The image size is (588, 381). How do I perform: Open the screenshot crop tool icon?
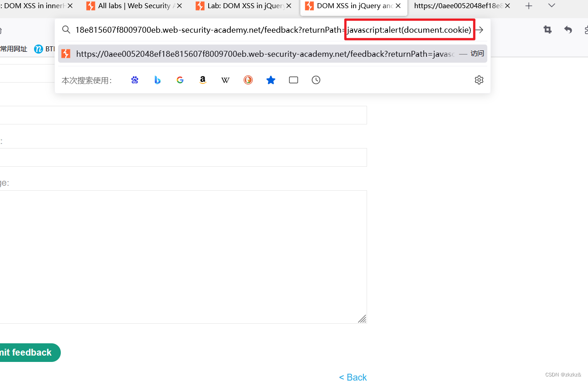point(547,29)
